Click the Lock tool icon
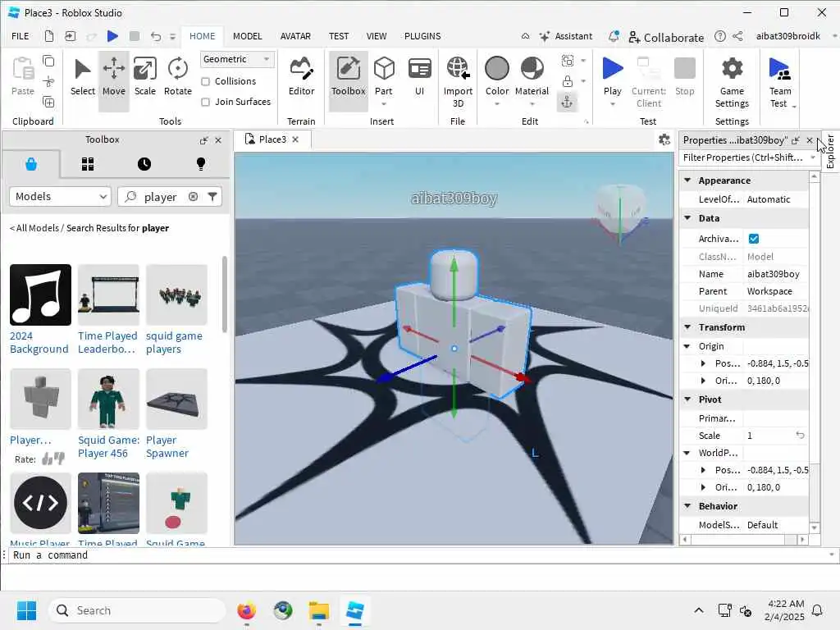 pyautogui.click(x=568, y=81)
